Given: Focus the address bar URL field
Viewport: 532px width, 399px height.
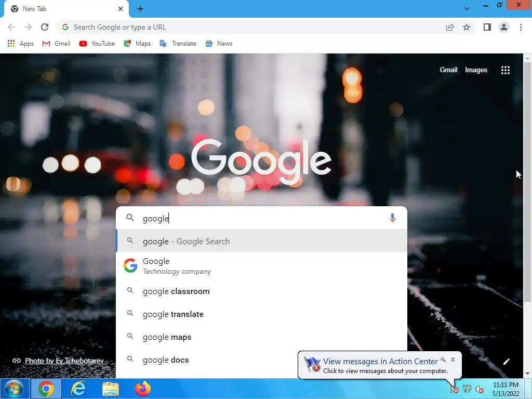Looking at the screenshot, I should (x=251, y=27).
